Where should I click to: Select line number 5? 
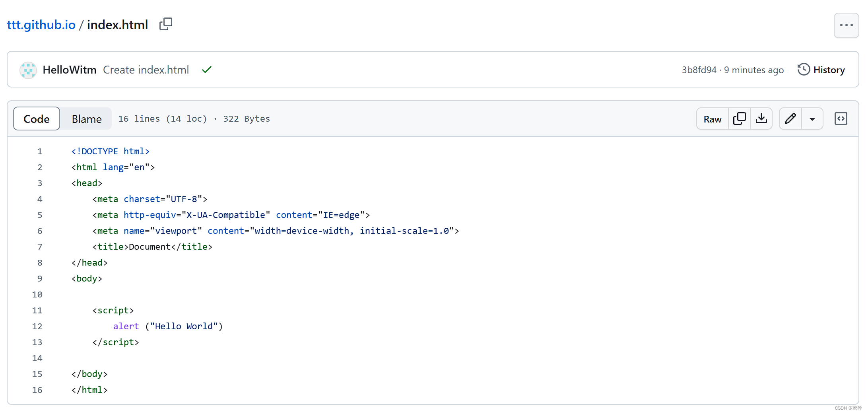[x=40, y=215]
